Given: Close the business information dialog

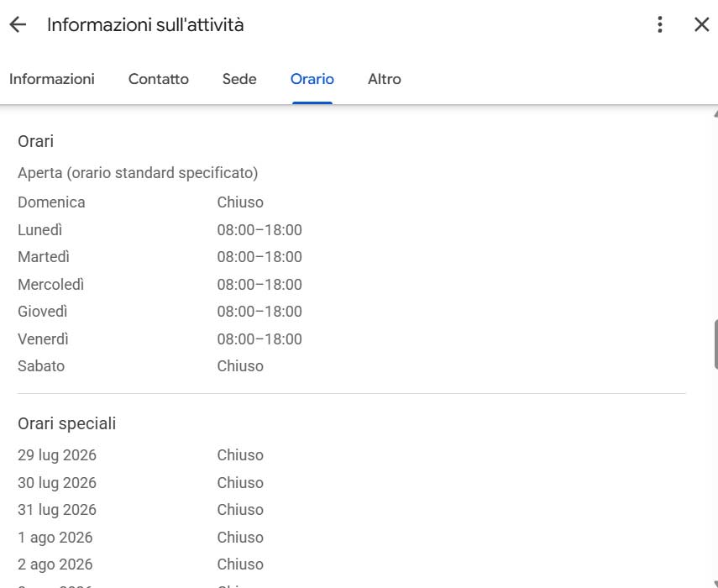Looking at the screenshot, I should (701, 24).
